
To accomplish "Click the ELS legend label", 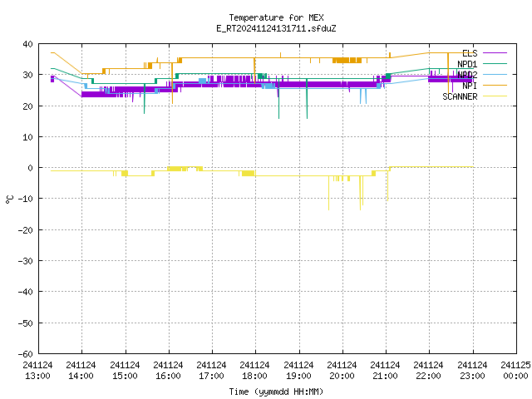I will pos(470,53).
